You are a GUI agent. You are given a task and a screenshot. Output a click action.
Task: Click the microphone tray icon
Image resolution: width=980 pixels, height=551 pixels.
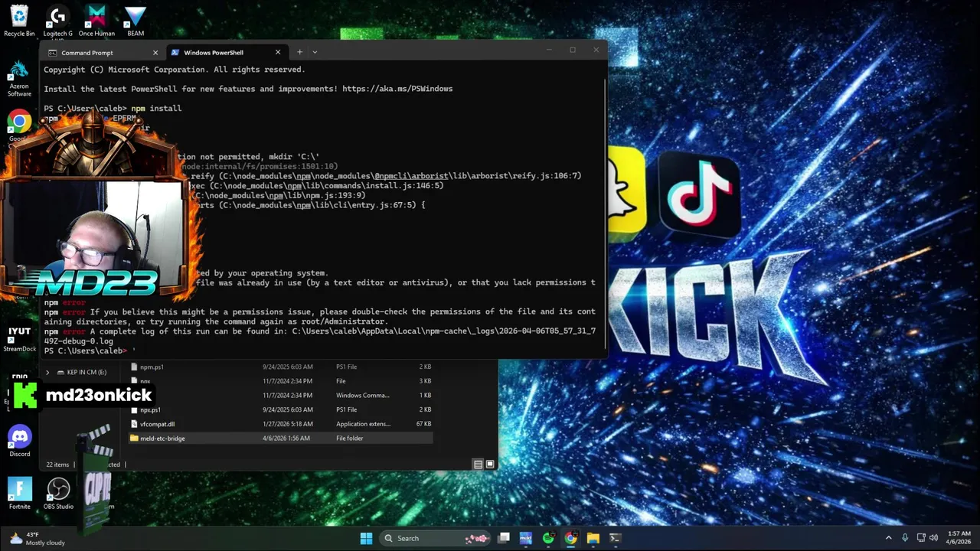pos(905,538)
